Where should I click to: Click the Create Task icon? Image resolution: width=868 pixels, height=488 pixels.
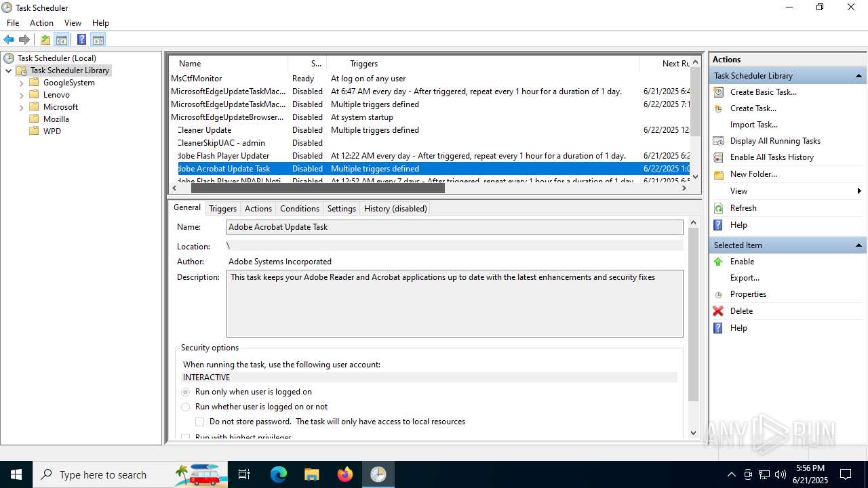(x=719, y=108)
